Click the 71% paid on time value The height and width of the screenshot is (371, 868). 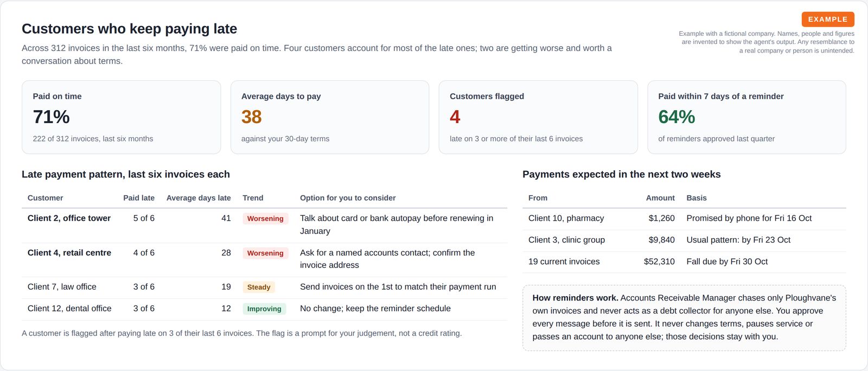point(51,117)
